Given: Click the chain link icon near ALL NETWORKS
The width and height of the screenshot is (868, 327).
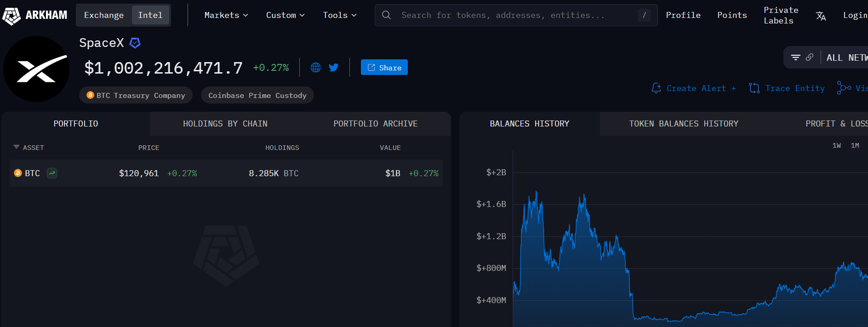Looking at the screenshot, I should [x=810, y=57].
